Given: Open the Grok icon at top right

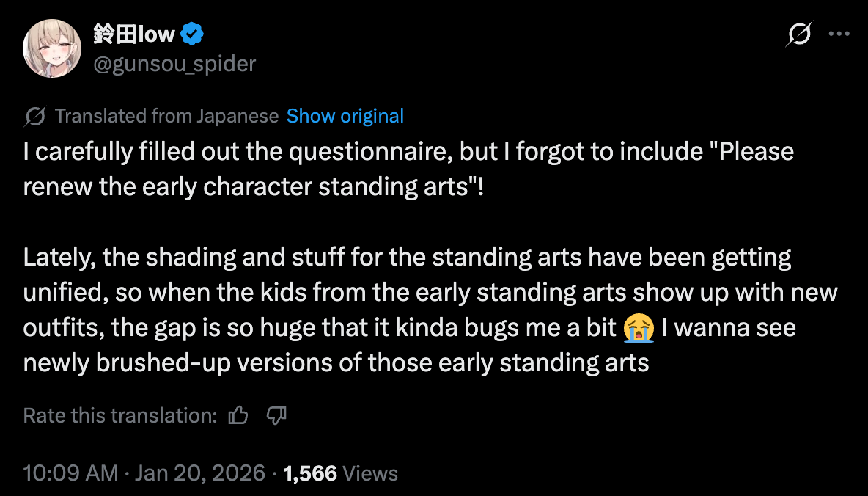Looking at the screenshot, I should (799, 34).
